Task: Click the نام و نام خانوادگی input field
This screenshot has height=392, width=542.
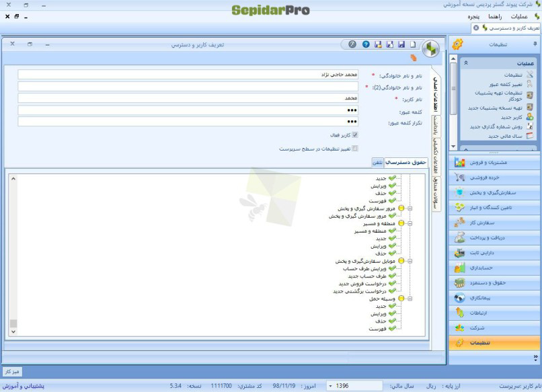Action: pos(188,75)
